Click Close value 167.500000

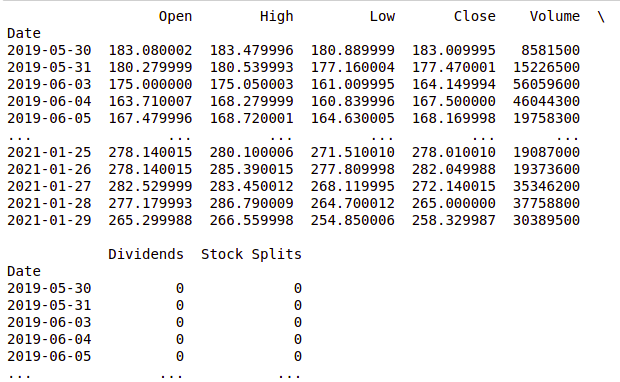454,101
